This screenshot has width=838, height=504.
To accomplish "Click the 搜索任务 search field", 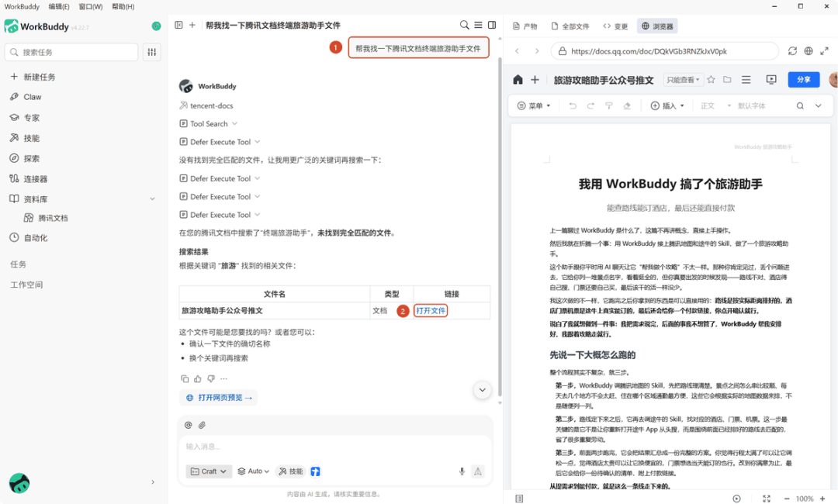I will pyautogui.click(x=71, y=52).
